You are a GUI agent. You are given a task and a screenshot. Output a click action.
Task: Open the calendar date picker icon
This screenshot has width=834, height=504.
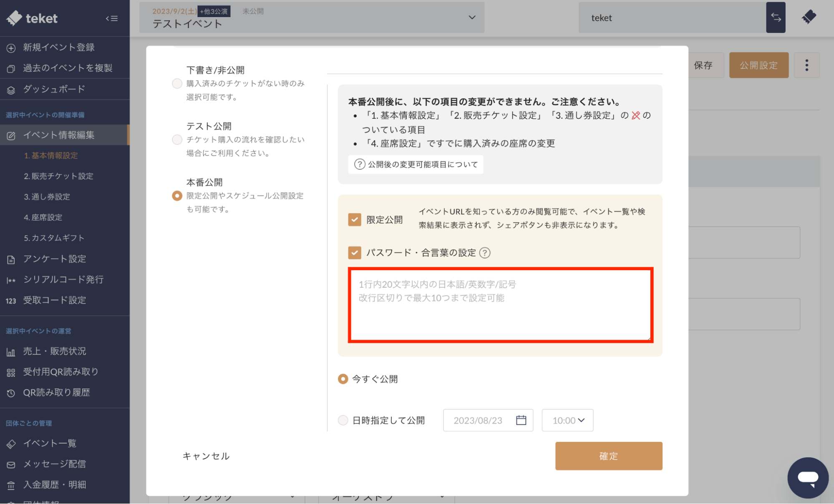tap(521, 420)
